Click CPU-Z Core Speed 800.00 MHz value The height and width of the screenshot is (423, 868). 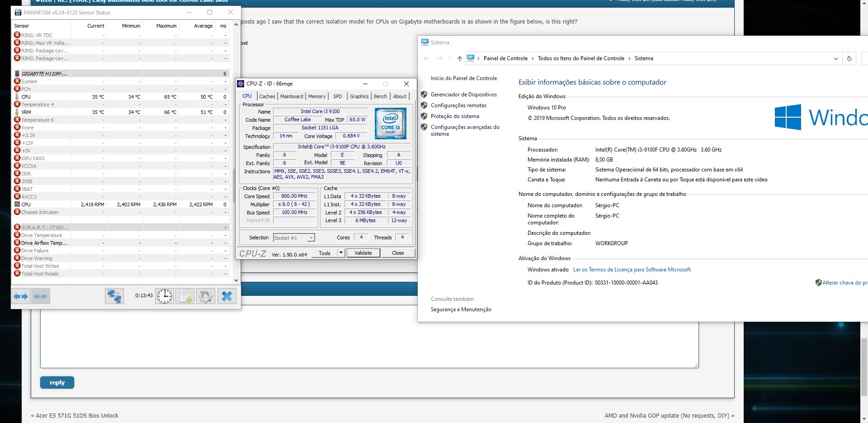pos(294,196)
